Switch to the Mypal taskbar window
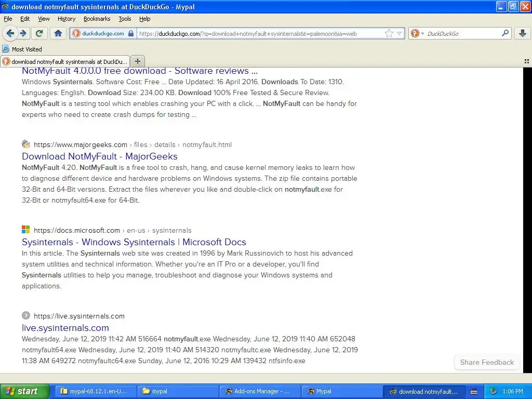 (x=342, y=391)
